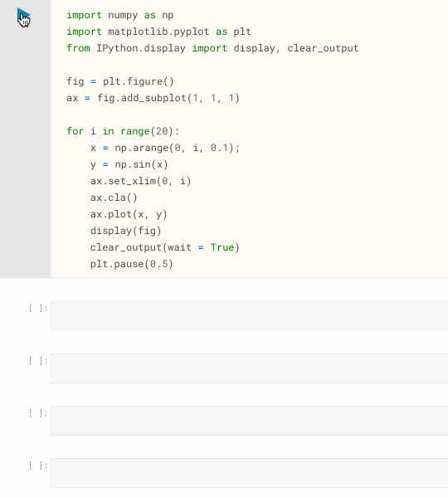This screenshot has height=498, width=448.
Task: Place cursor in 'clear_output(wait = True)' line
Action: point(165,247)
